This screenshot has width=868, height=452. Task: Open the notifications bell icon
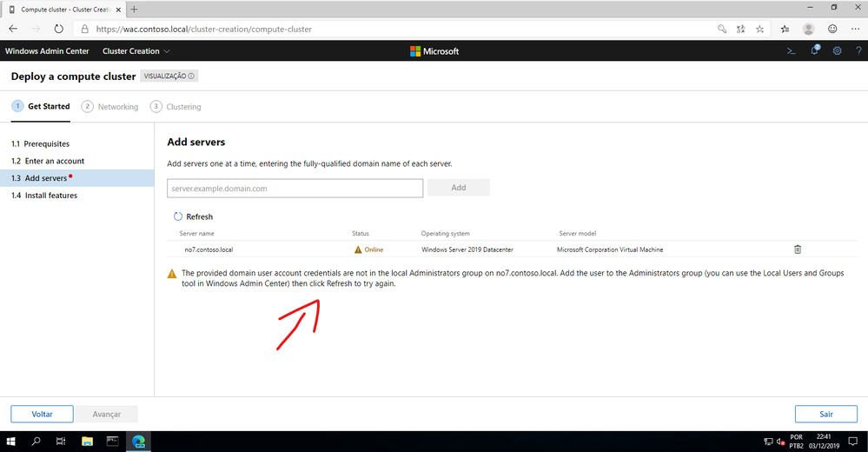[814, 50]
